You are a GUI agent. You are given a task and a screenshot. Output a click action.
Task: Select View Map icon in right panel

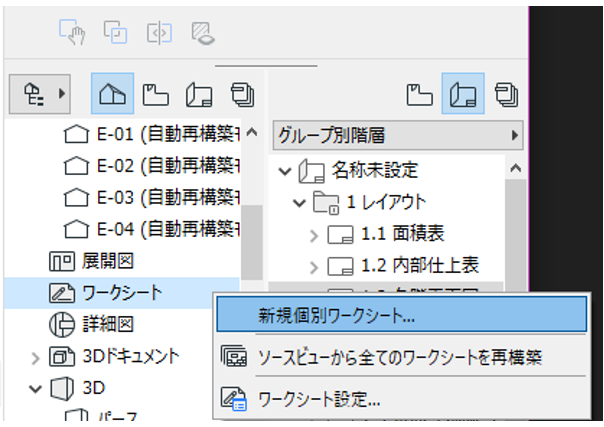419,95
